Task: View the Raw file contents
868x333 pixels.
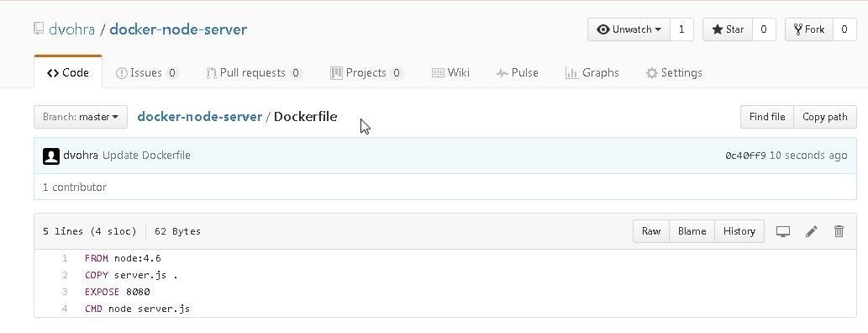Action: 651,231
